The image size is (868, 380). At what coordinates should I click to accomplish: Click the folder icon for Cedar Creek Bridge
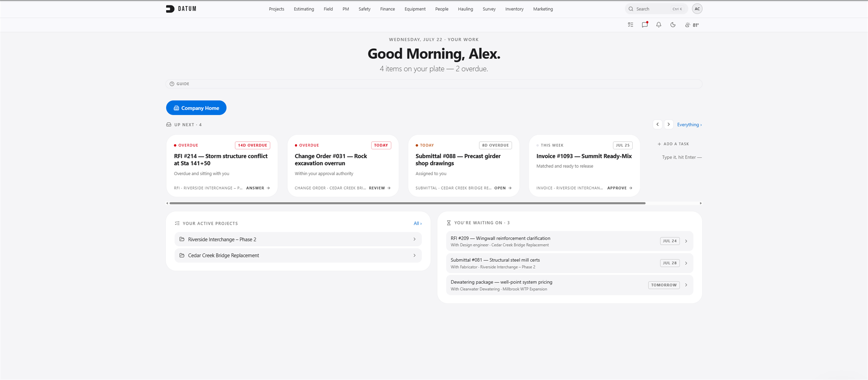tap(182, 255)
